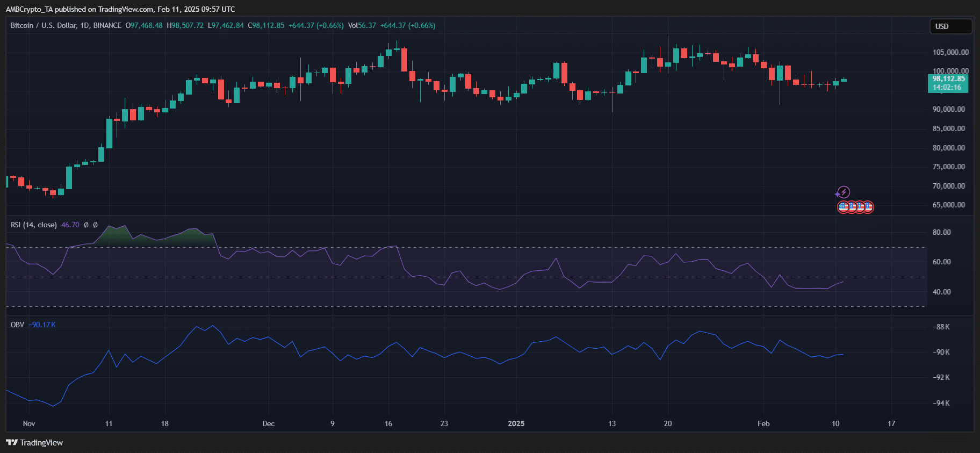Click the 105,000.00 price axis label

[950, 52]
